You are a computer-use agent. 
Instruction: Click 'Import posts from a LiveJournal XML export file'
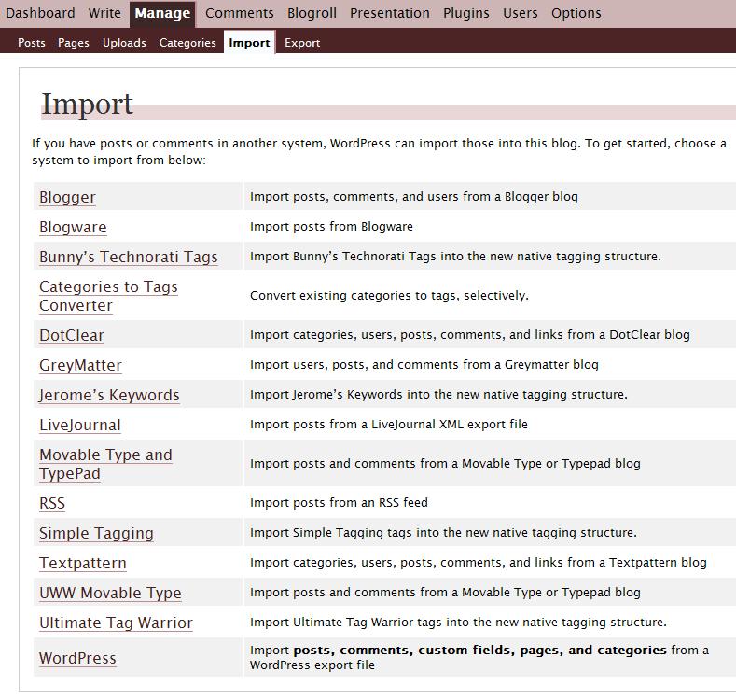[389, 425]
